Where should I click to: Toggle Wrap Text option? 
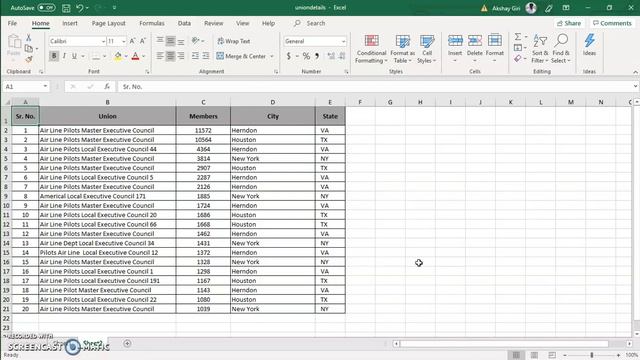coord(234,41)
